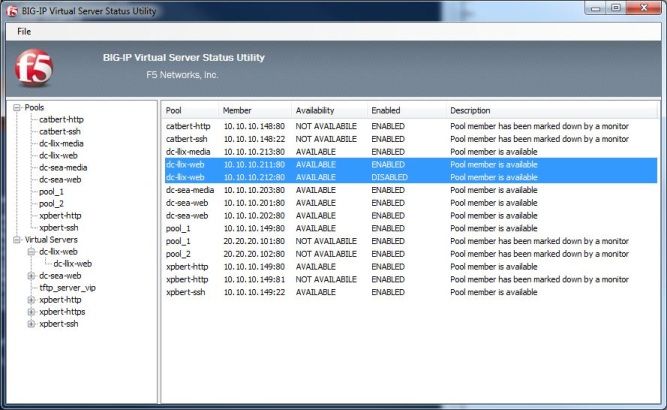Sort by the Pool column header

190,111
